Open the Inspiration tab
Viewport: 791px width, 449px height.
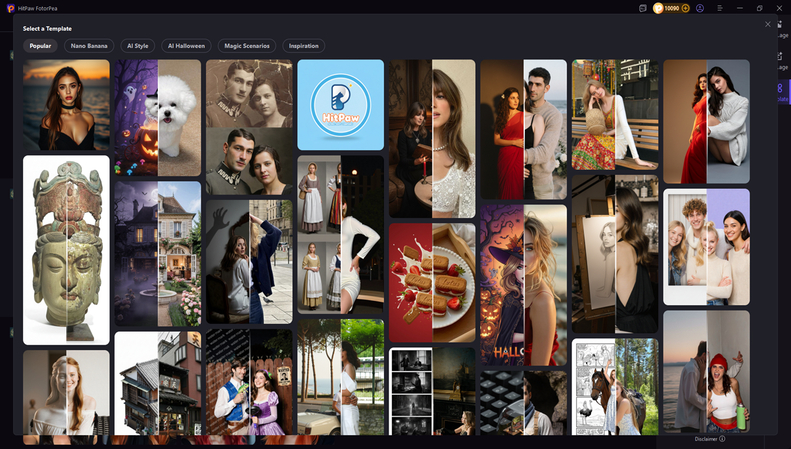pyautogui.click(x=304, y=46)
